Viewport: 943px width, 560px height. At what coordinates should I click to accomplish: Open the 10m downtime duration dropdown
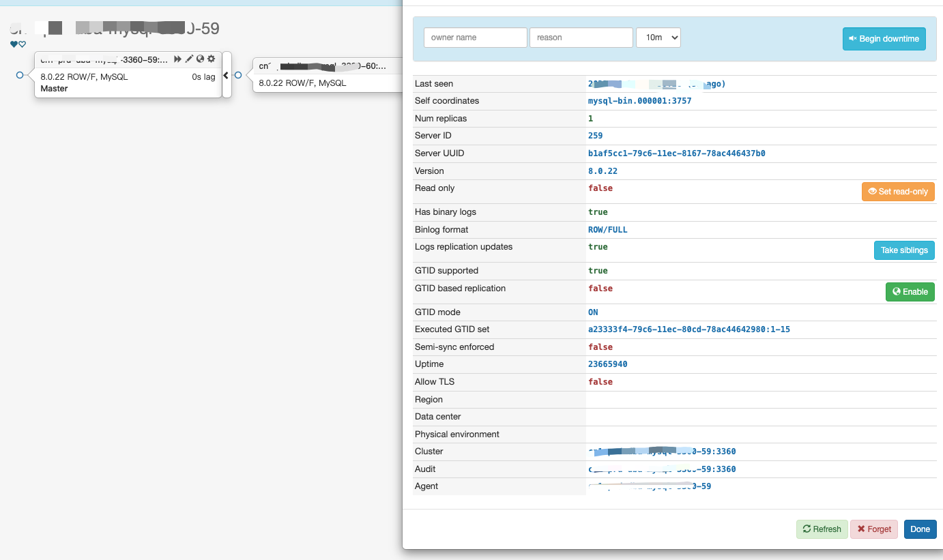tap(658, 38)
